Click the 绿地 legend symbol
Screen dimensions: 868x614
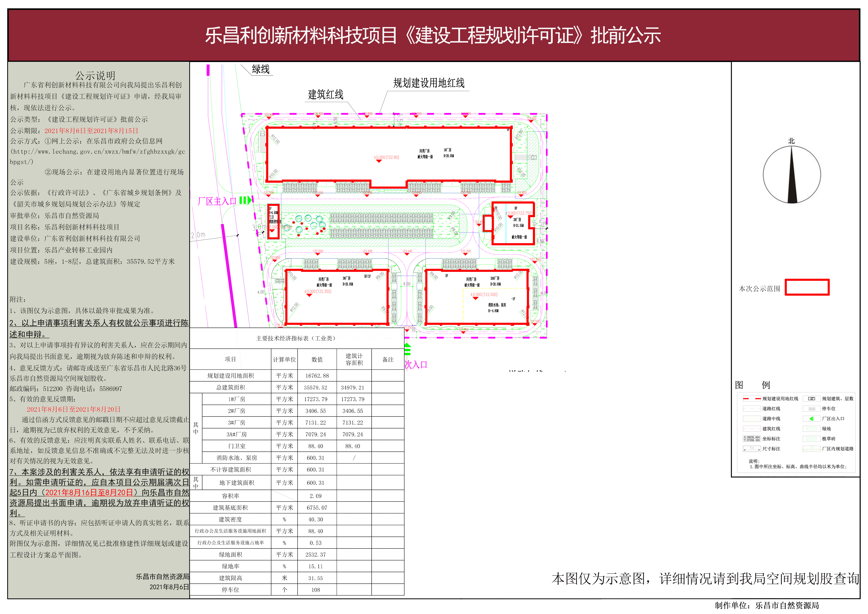[812, 429]
